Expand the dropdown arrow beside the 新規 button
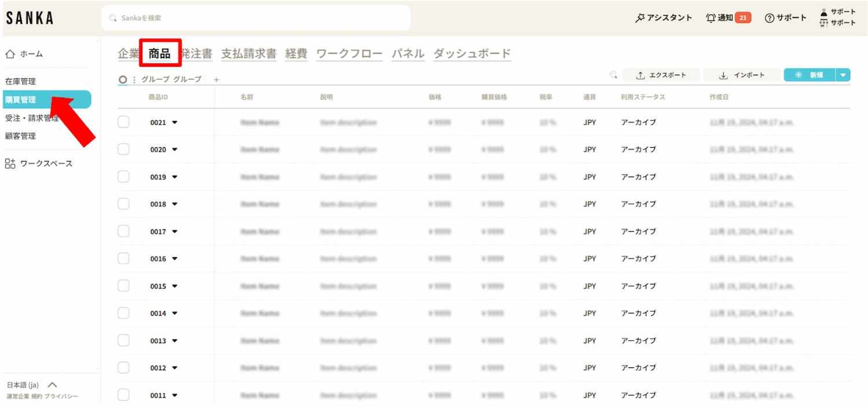Viewport: 868px width, 409px height. tap(843, 75)
